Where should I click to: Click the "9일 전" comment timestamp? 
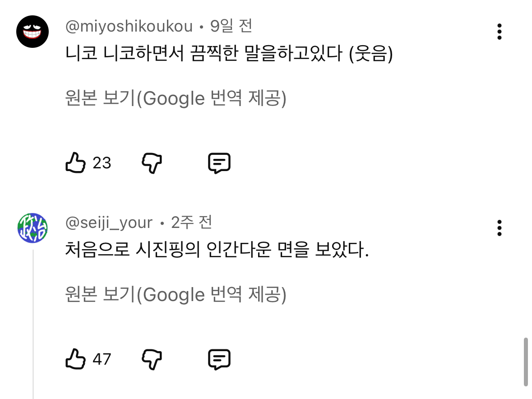[x=231, y=27]
